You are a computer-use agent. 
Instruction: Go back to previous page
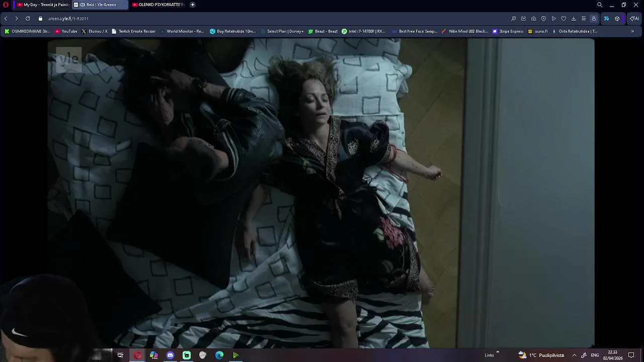click(x=6, y=19)
